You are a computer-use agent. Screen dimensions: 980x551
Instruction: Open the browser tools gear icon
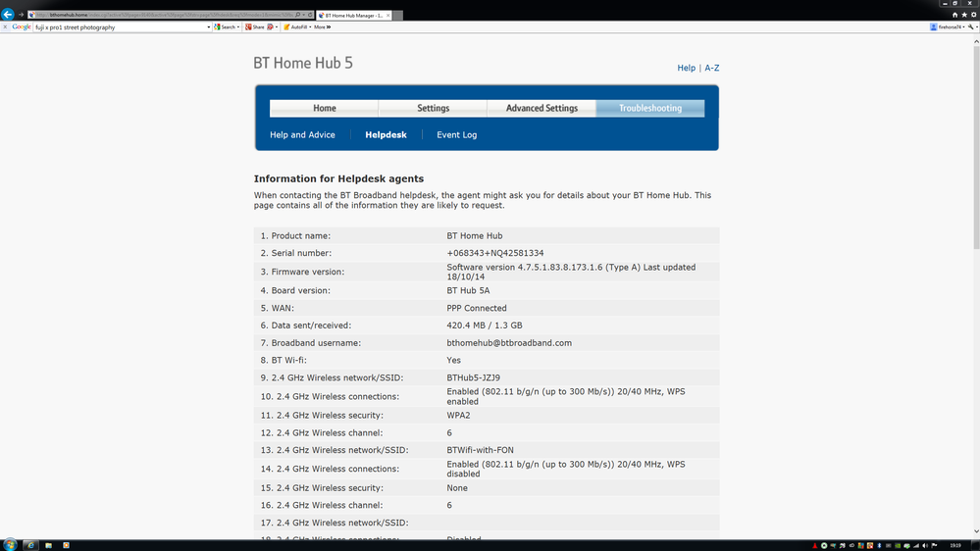pyautogui.click(x=974, y=15)
